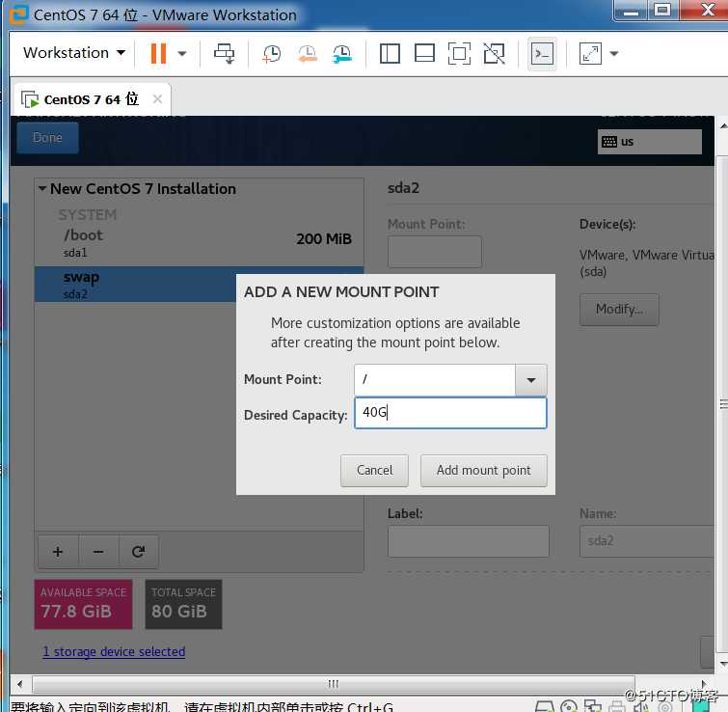The width and height of the screenshot is (728, 712).
Task: Open the Mount Point dropdown arrow
Action: 531,380
